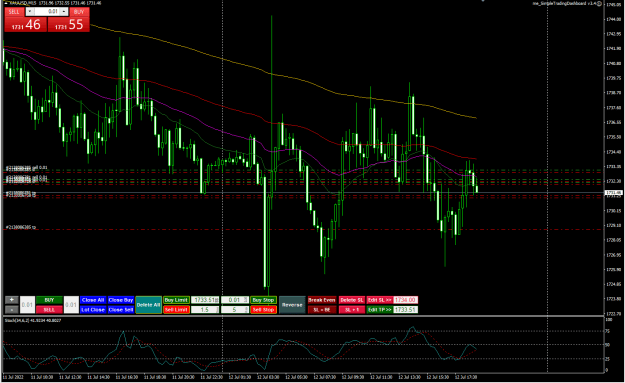Click the Buy Limit button
This screenshot has width=625, height=383.
(x=176, y=300)
